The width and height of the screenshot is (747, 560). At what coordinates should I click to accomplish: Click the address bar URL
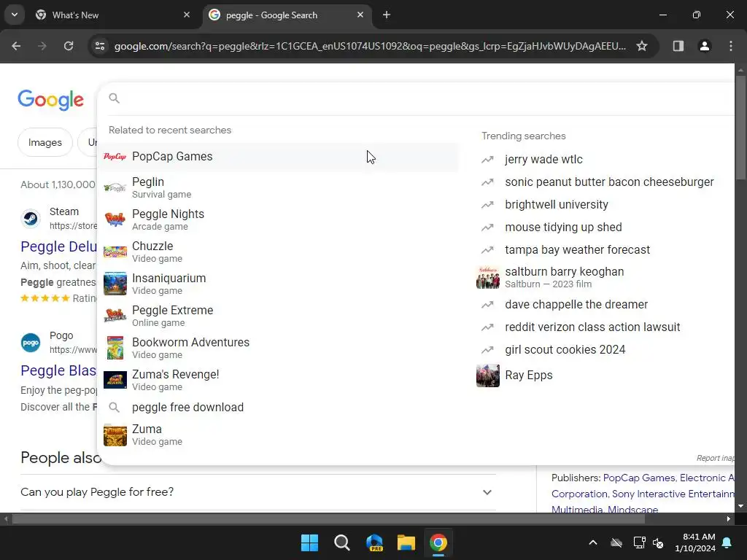pyautogui.click(x=370, y=46)
